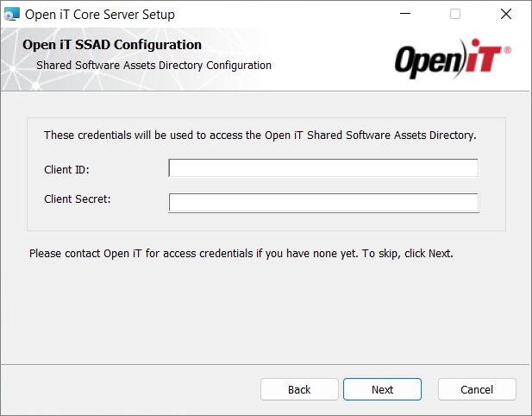Screen dimensions: 532x416
Task: Go to the next setup step
Action: click(382, 389)
